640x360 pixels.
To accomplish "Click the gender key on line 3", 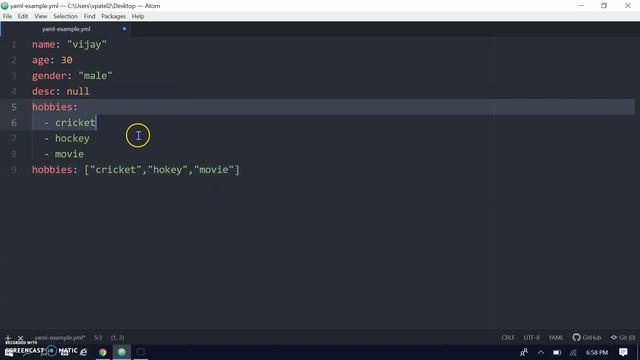I will click(x=49, y=76).
